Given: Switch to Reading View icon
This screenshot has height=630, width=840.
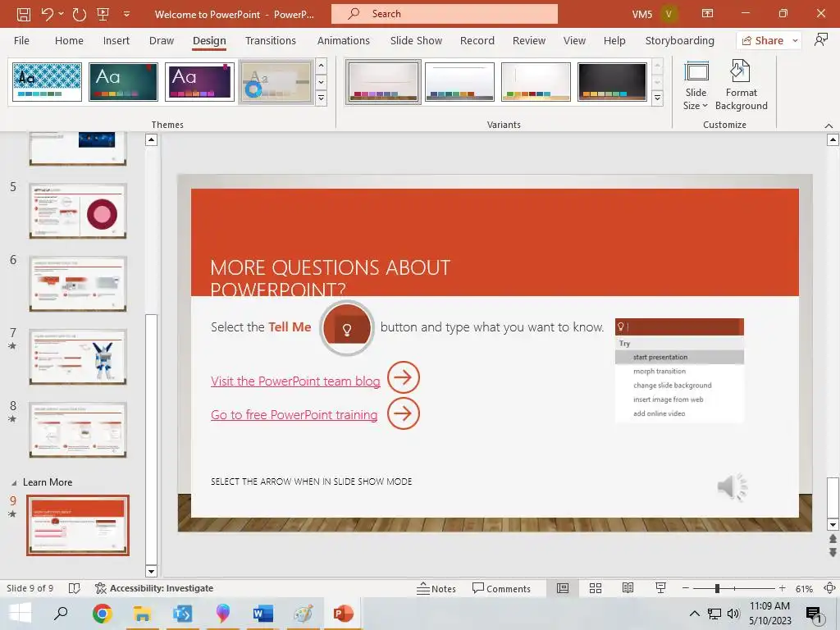Looking at the screenshot, I should point(628,588).
